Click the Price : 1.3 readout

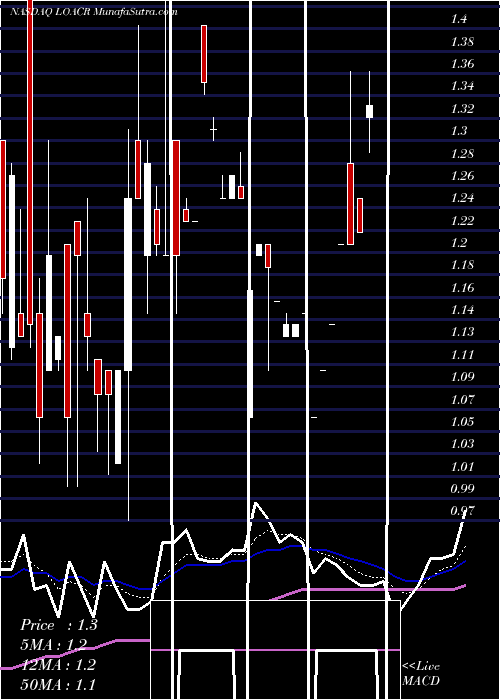(58, 625)
